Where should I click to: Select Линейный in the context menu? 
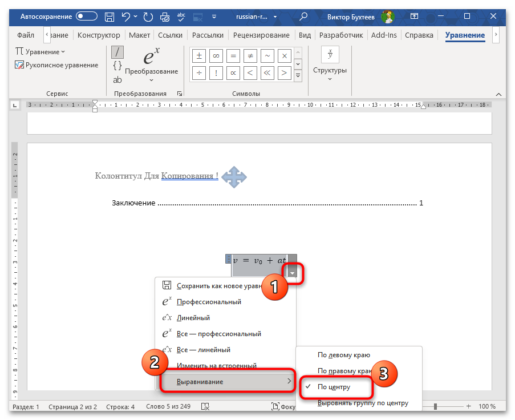(x=225, y=318)
